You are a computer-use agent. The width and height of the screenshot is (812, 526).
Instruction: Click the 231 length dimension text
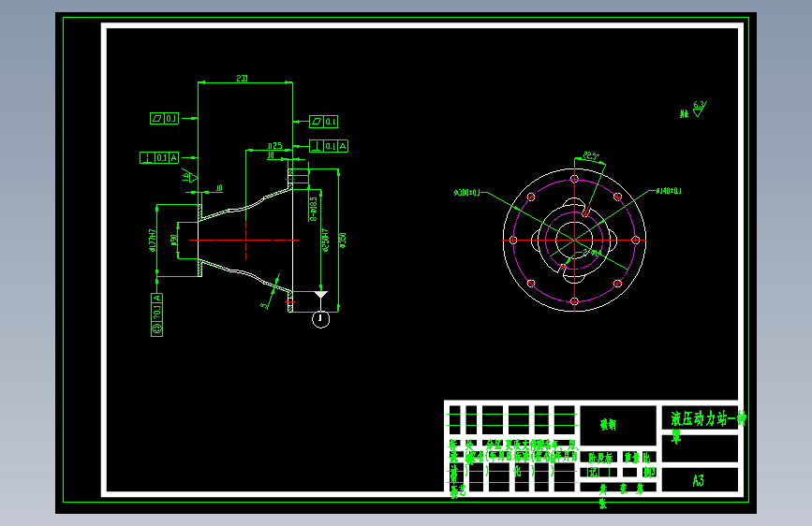point(243,79)
